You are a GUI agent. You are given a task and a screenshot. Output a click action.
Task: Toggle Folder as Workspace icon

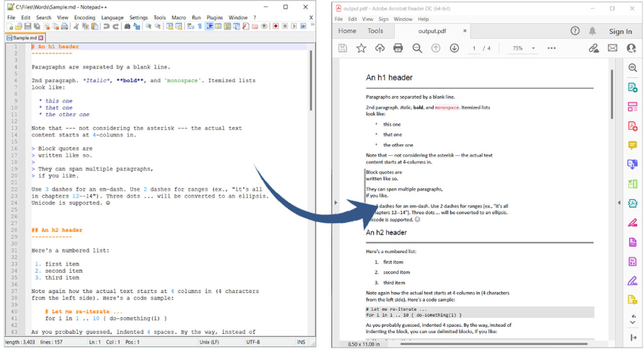click(254, 26)
